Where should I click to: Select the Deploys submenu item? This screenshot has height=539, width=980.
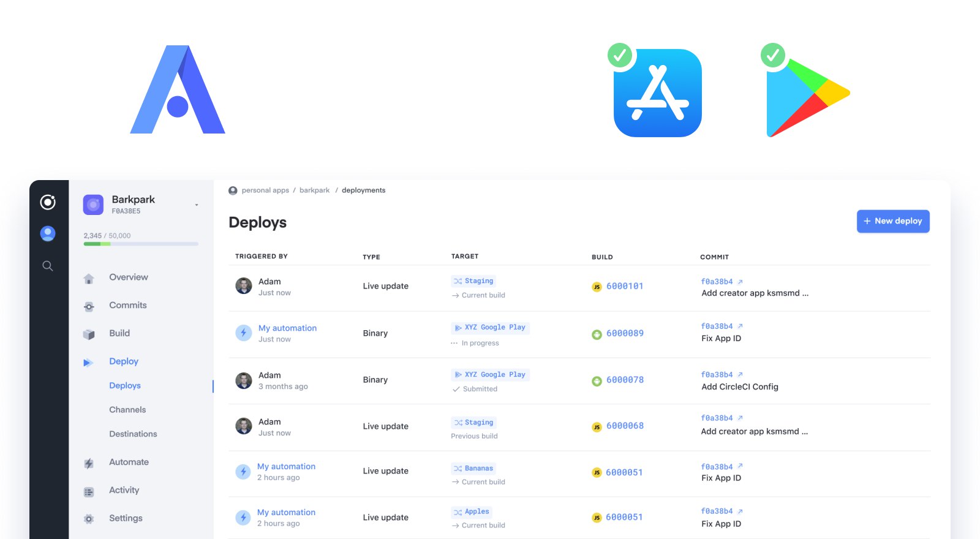125,385
